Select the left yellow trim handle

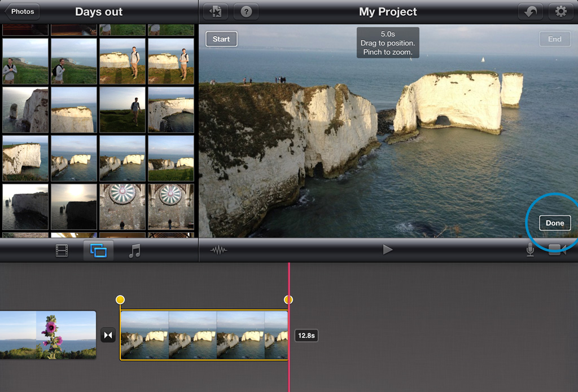120,300
